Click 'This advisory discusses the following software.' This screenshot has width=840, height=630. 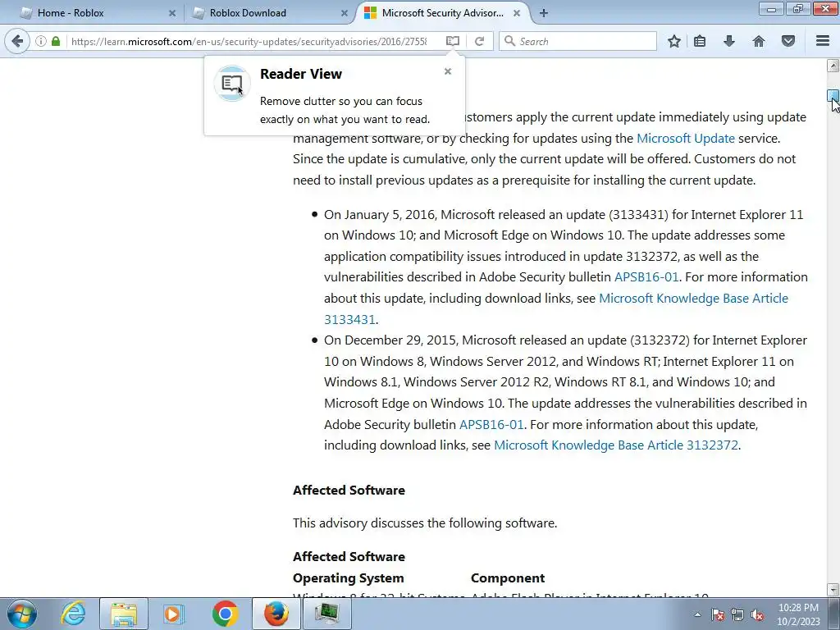425,523
